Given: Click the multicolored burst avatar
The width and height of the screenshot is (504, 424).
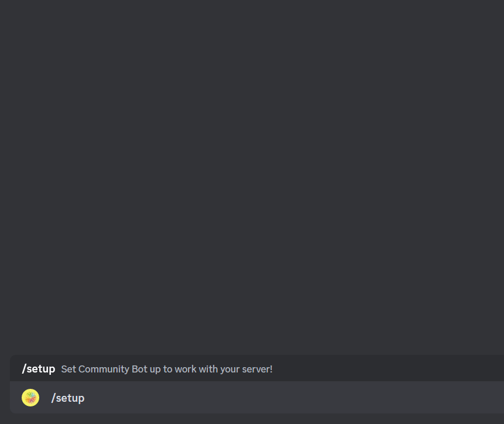Looking at the screenshot, I should click(x=30, y=398).
